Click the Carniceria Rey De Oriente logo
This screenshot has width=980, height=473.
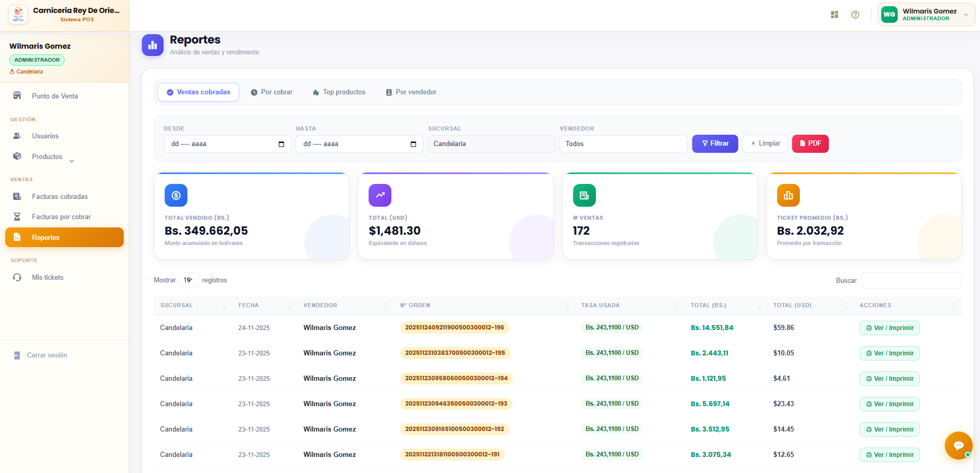coord(18,15)
